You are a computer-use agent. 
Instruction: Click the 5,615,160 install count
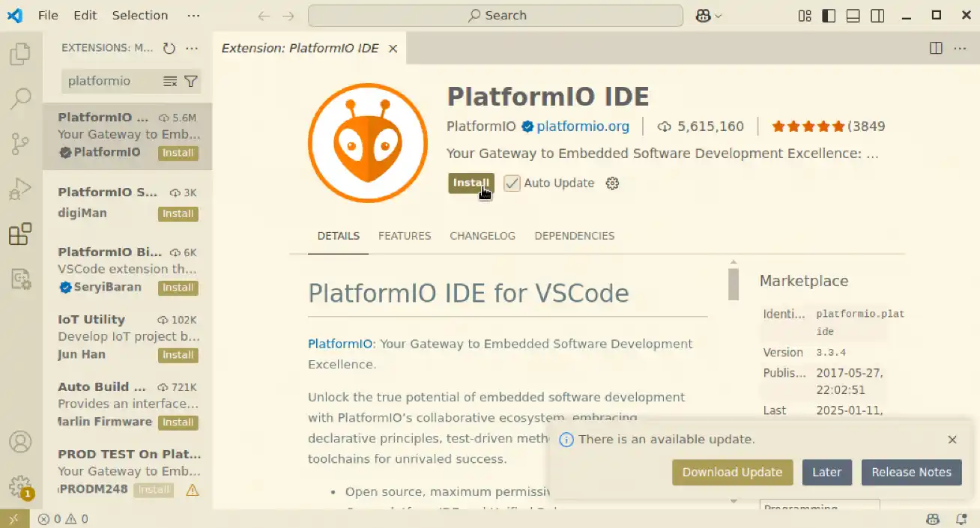coord(701,127)
